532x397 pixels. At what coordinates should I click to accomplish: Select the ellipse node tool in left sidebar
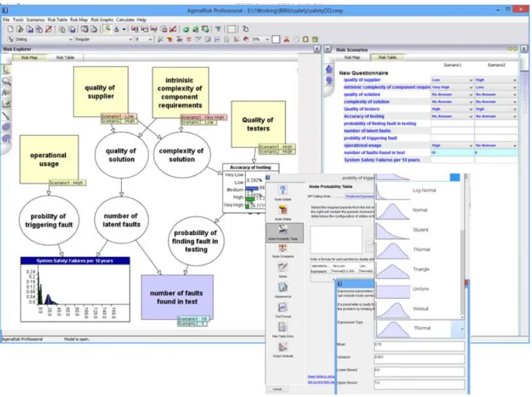click(x=6, y=127)
